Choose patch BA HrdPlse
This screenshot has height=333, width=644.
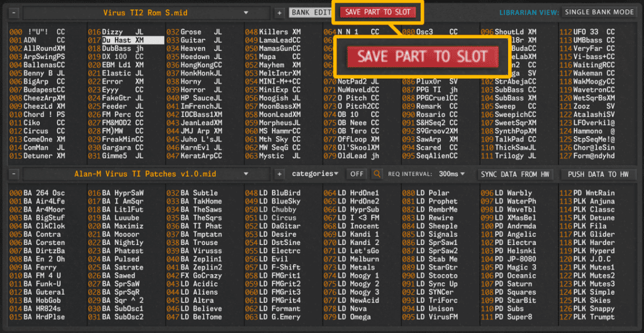coord(37,317)
